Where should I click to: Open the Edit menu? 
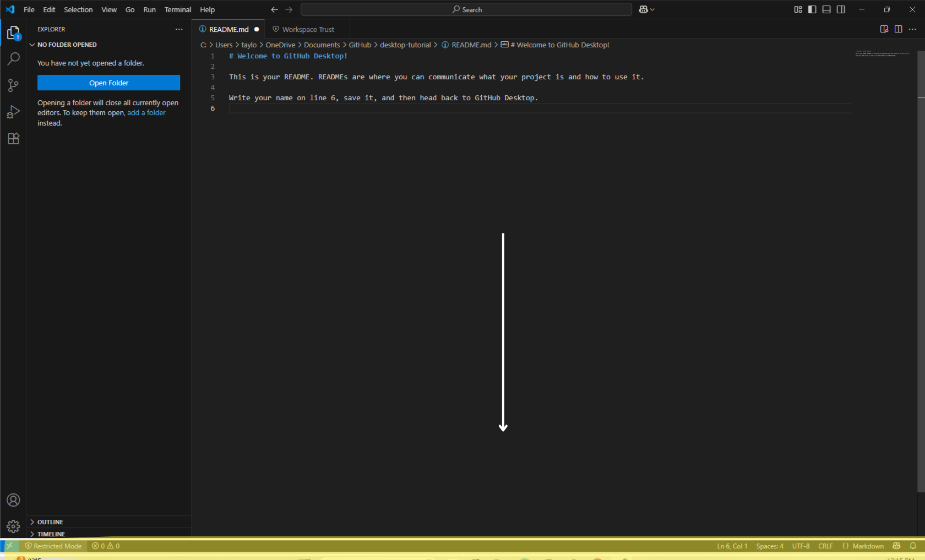tap(49, 9)
